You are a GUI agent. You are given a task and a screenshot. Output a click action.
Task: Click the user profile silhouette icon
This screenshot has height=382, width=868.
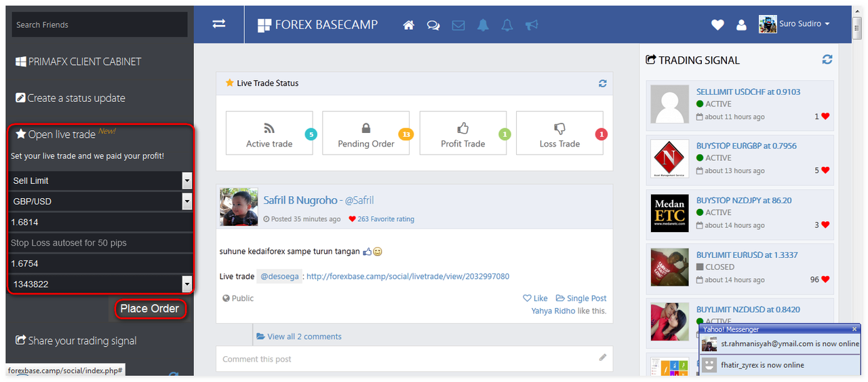[741, 25]
